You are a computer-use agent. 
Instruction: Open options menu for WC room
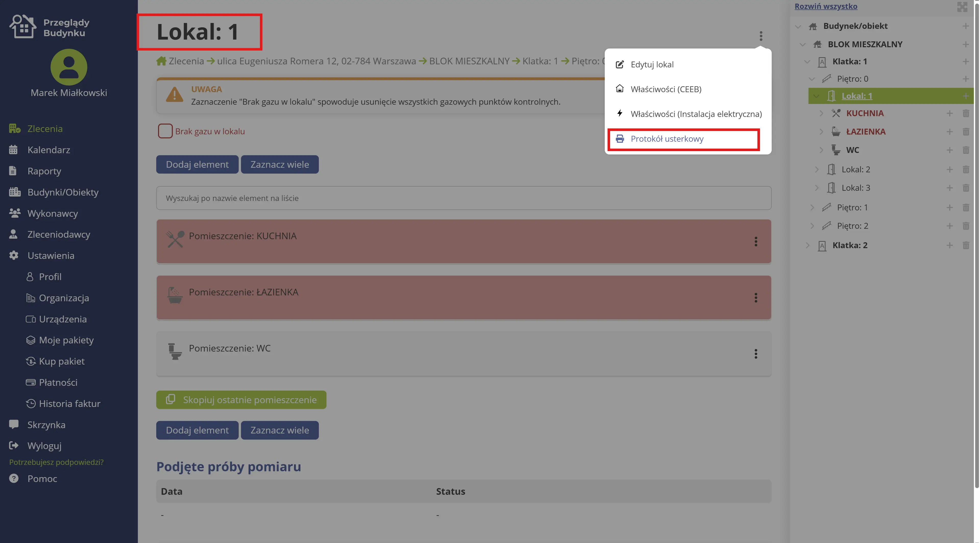[x=756, y=354]
